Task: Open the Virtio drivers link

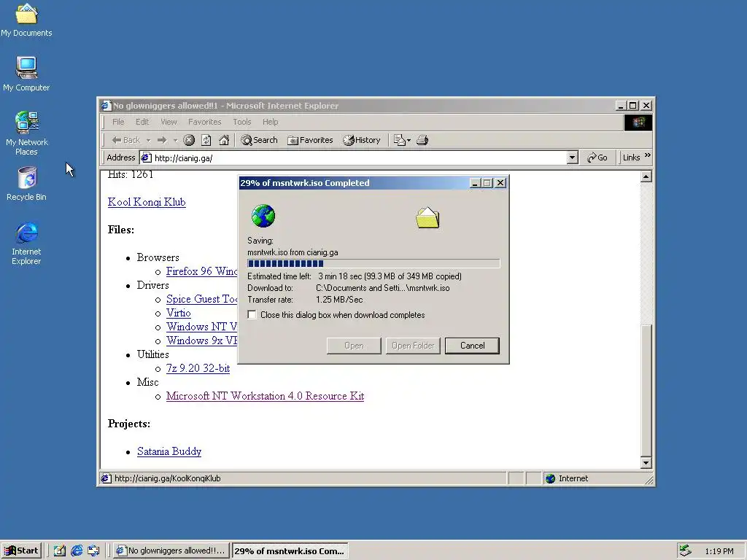Action: click(179, 313)
